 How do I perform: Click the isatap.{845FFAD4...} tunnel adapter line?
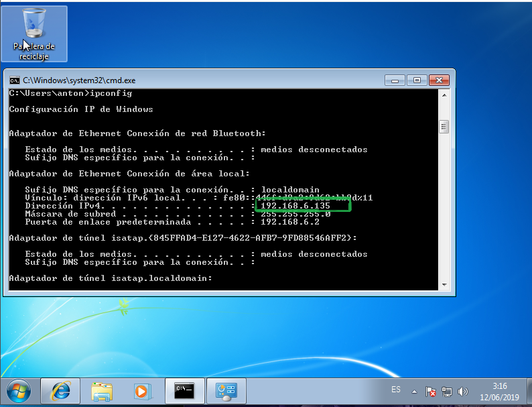(183, 238)
